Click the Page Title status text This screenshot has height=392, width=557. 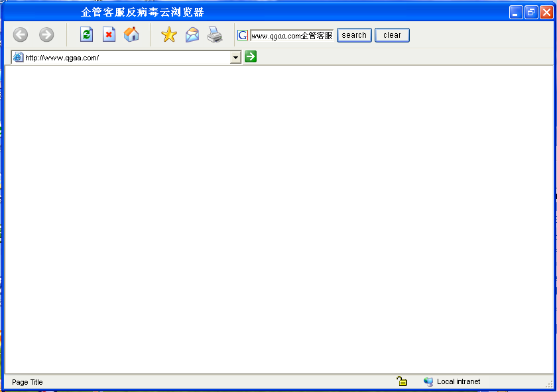click(27, 382)
